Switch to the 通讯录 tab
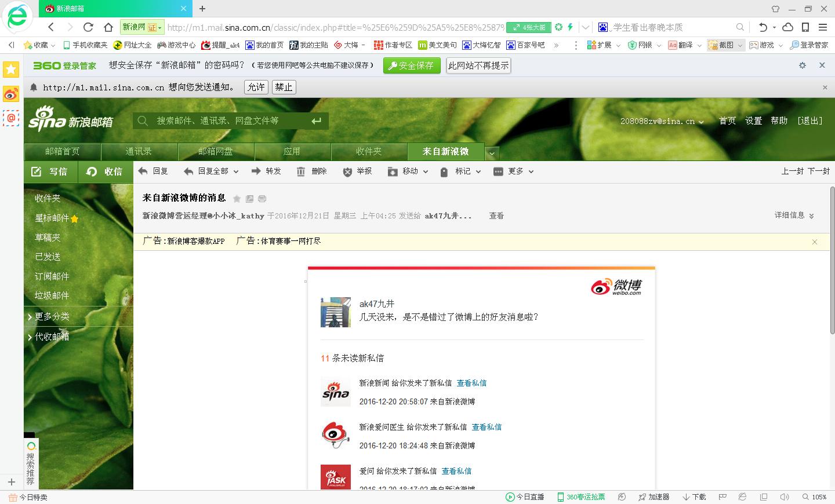The image size is (835, 504). [x=139, y=152]
